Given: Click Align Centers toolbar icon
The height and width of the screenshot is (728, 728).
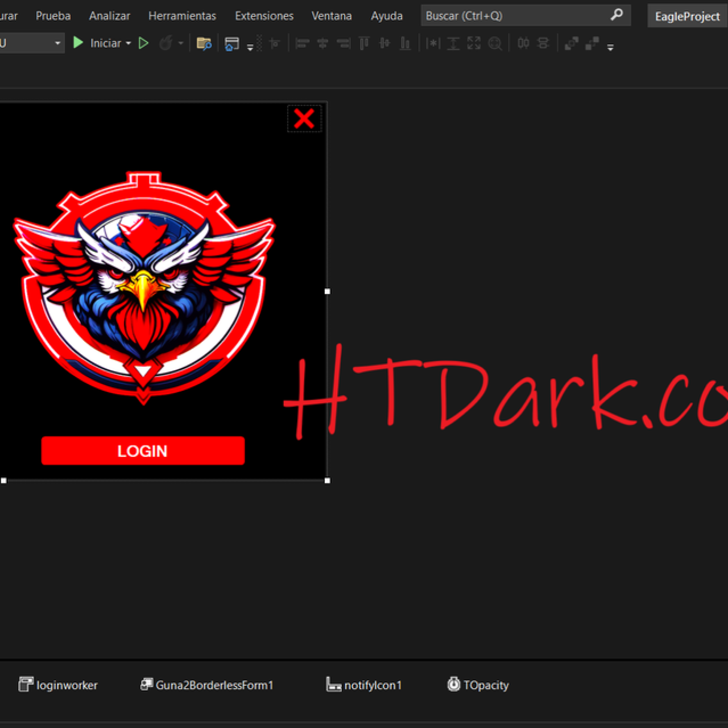Looking at the screenshot, I should click(322, 43).
